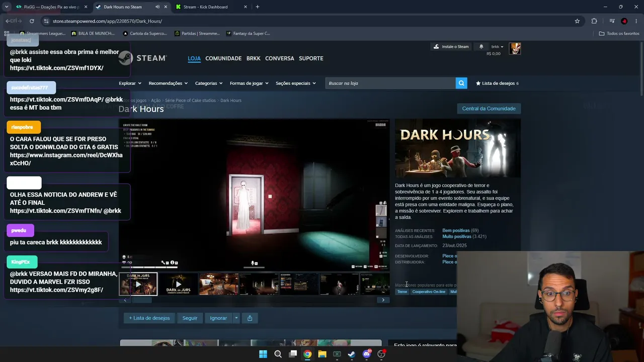Open the Ação breadcrumb link
644x362 pixels.
coord(155,101)
